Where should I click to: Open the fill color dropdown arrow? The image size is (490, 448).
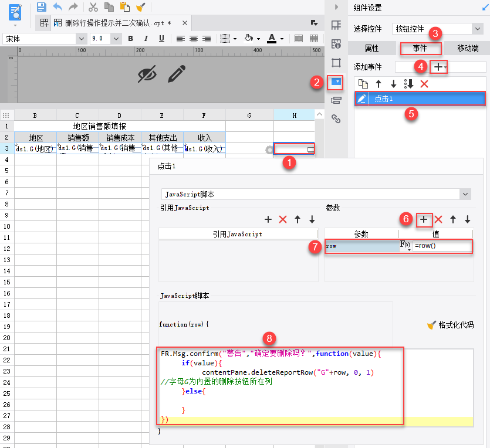(258, 39)
